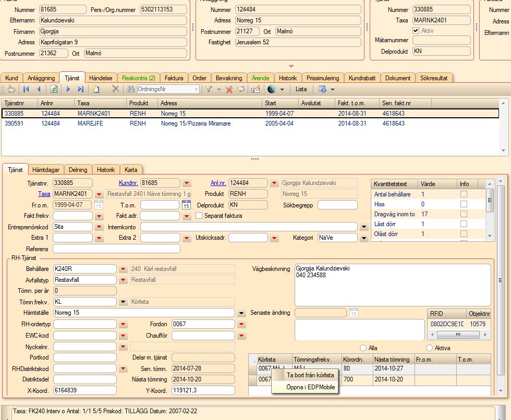Click the Lista button
This screenshot has height=420, width=511.
pyautogui.click(x=301, y=89)
